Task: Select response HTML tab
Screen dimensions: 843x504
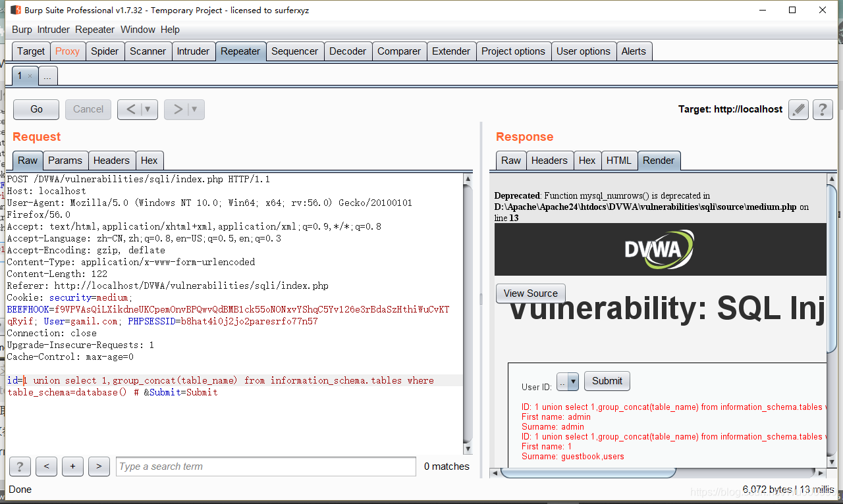Action: (618, 161)
